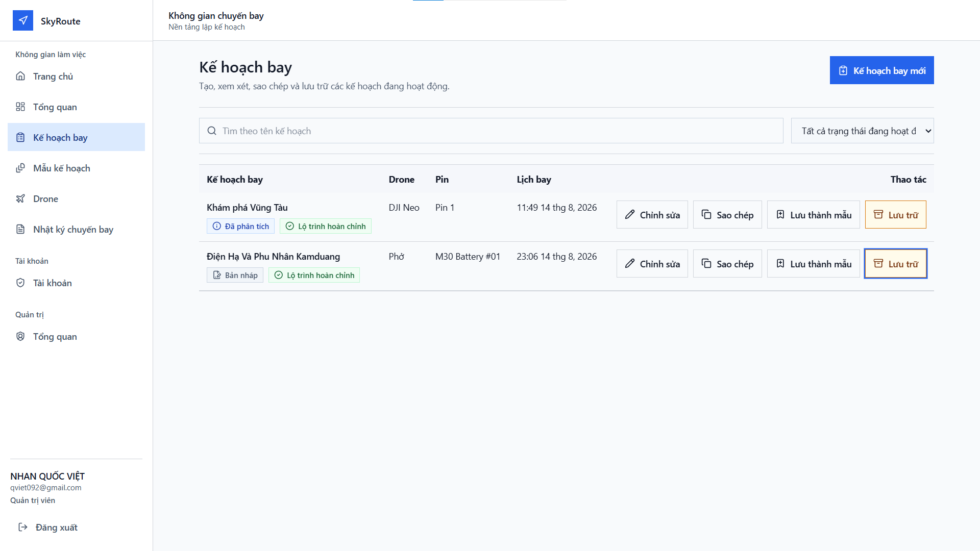Image resolution: width=980 pixels, height=551 pixels.
Task: Create a new plan with Kế hoạch bay mới
Action: point(881,70)
